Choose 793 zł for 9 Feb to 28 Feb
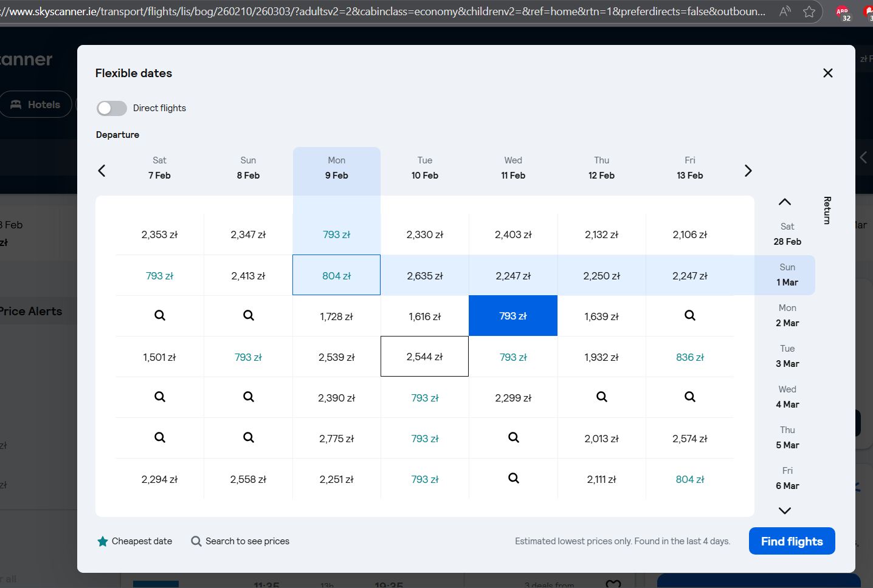873x588 pixels. 337,234
